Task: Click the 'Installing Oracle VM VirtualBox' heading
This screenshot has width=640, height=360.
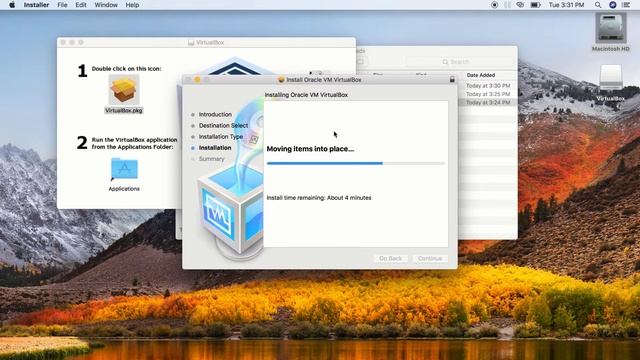Action: click(306, 95)
